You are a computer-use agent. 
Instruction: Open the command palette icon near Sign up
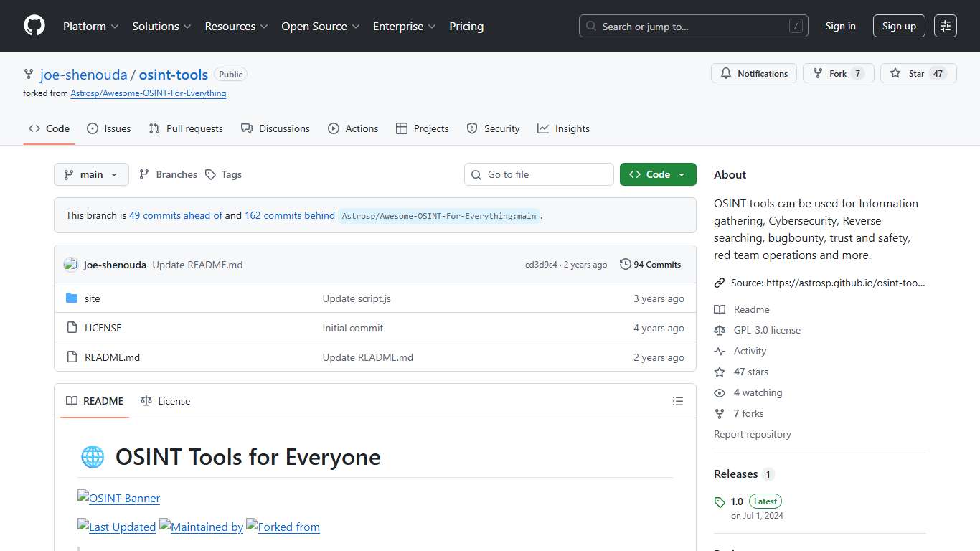click(945, 25)
